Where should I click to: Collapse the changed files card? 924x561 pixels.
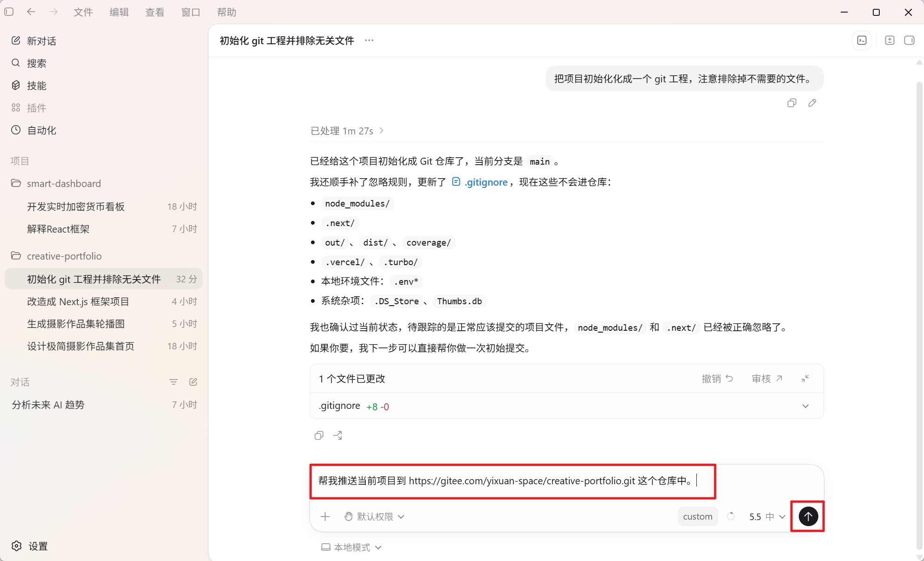tap(805, 379)
